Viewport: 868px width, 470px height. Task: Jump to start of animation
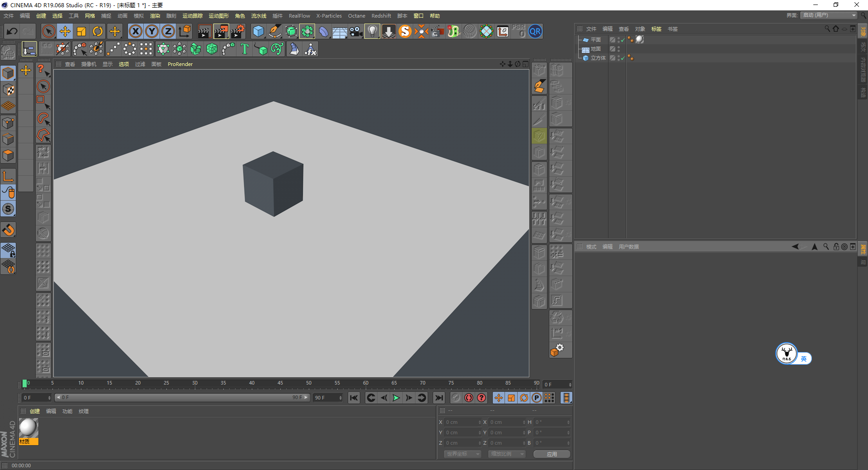click(x=354, y=398)
